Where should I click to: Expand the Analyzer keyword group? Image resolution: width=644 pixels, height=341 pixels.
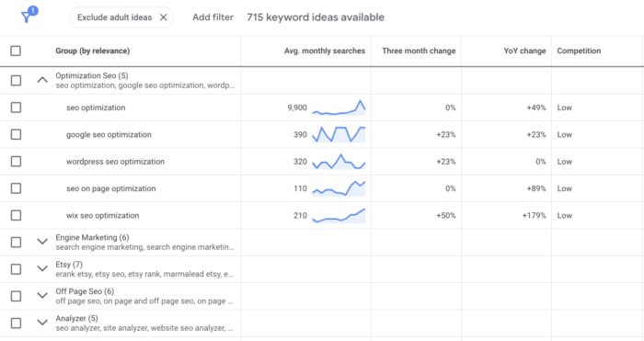coord(42,323)
